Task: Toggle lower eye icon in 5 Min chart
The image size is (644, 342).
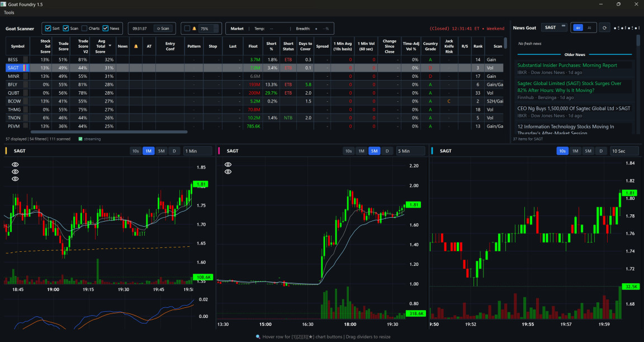Action: pyautogui.click(x=228, y=171)
